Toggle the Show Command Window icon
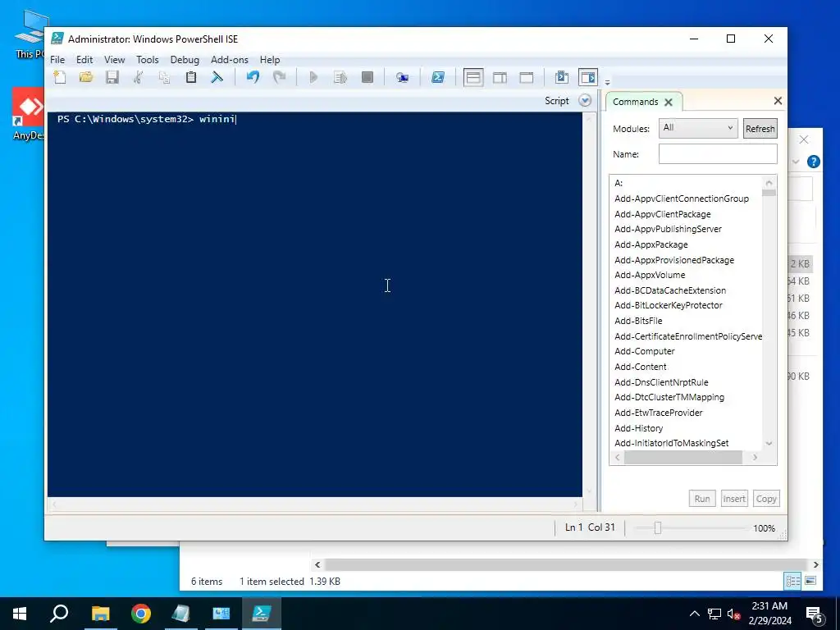The height and width of the screenshot is (630, 840). coord(561,78)
